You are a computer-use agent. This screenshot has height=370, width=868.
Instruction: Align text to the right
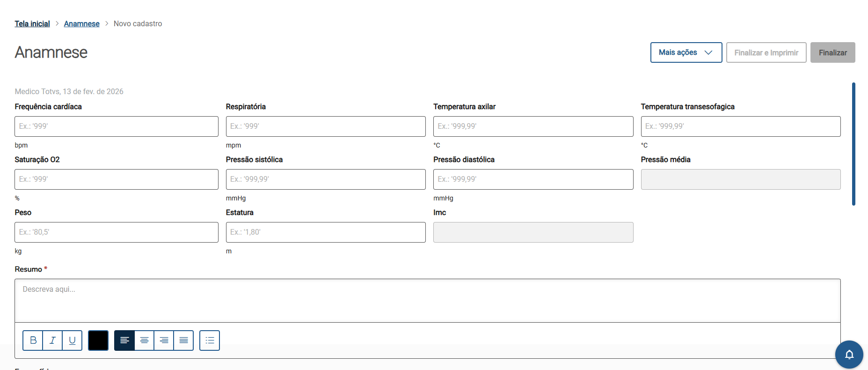(164, 340)
